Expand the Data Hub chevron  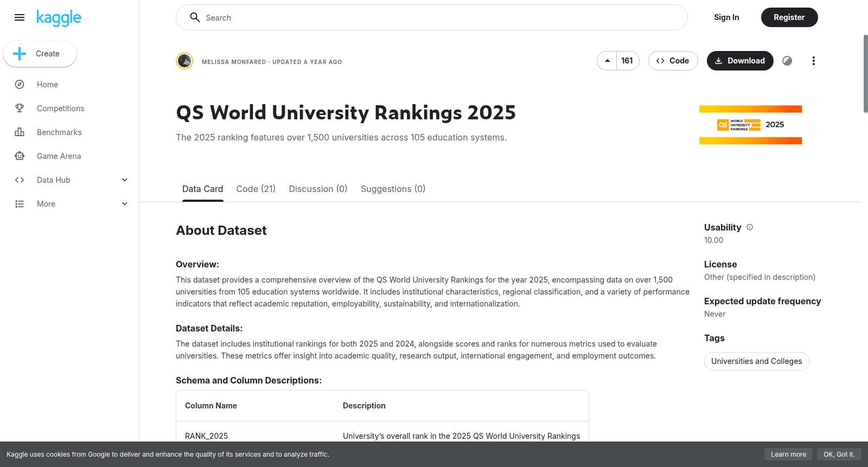point(125,180)
